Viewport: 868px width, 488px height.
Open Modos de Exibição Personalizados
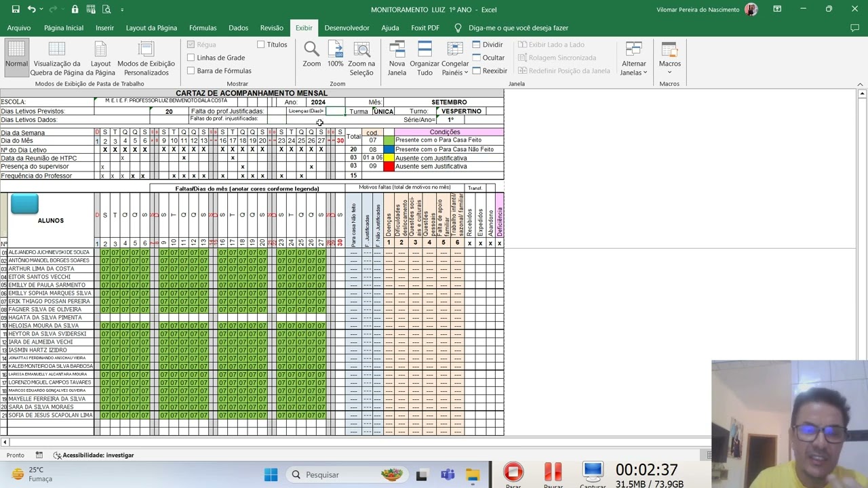[146, 59]
